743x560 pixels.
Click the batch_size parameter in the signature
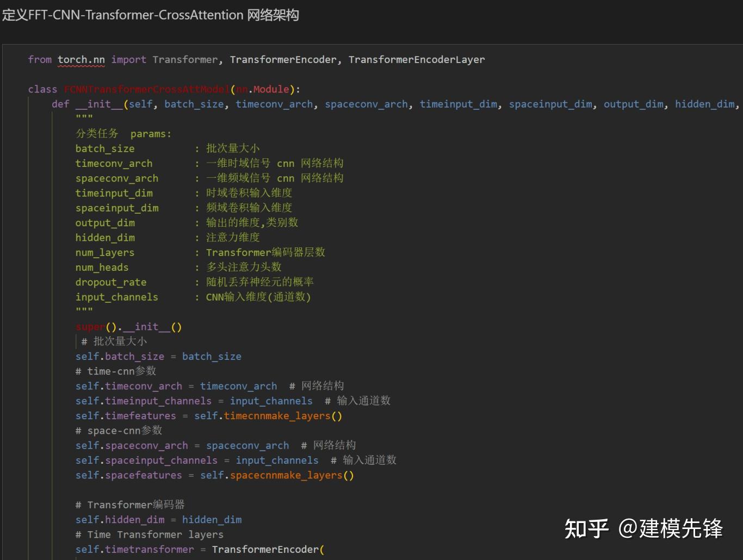click(x=194, y=104)
